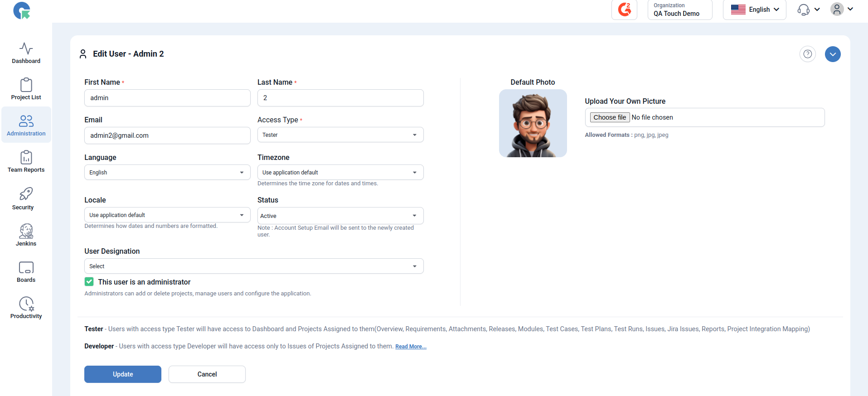868x396 pixels.
Task: Open the Boards sidebar icon
Action: point(26,267)
